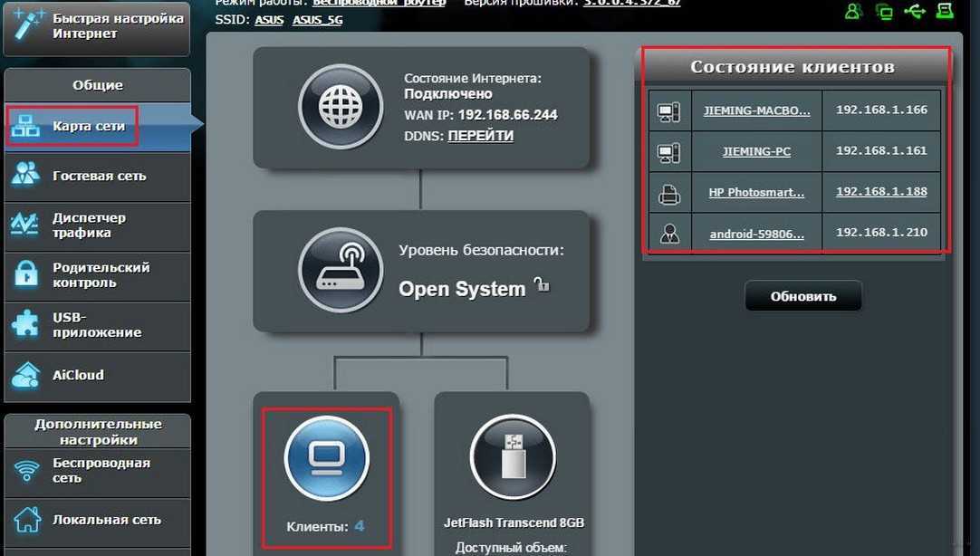Image resolution: width=980 pixels, height=556 pixels.
Task: Open Traffic Manager (Диспетчер трафика)
Action: point(89,225)
